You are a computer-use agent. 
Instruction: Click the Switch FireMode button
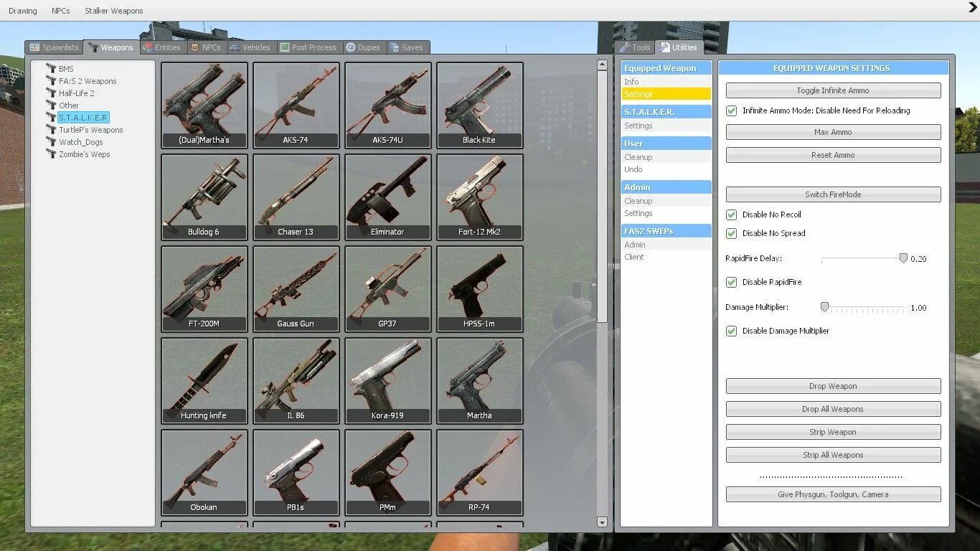click(x=833, y=194)
